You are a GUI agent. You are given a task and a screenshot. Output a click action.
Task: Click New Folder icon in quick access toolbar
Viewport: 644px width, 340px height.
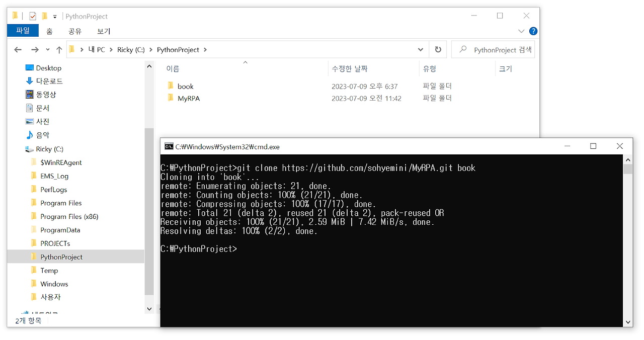pos(44,16)
